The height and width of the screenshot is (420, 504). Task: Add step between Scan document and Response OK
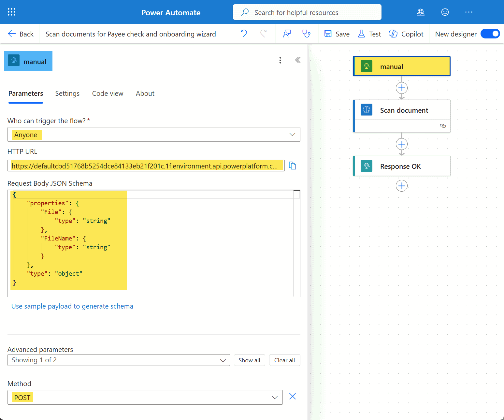tap(402, 144)
